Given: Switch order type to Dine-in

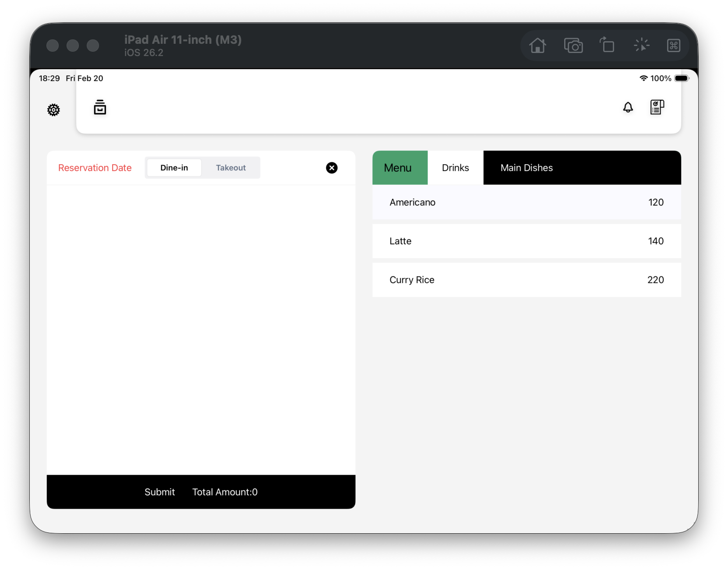Looking at the screenshot, I should [x=174, y=168].
